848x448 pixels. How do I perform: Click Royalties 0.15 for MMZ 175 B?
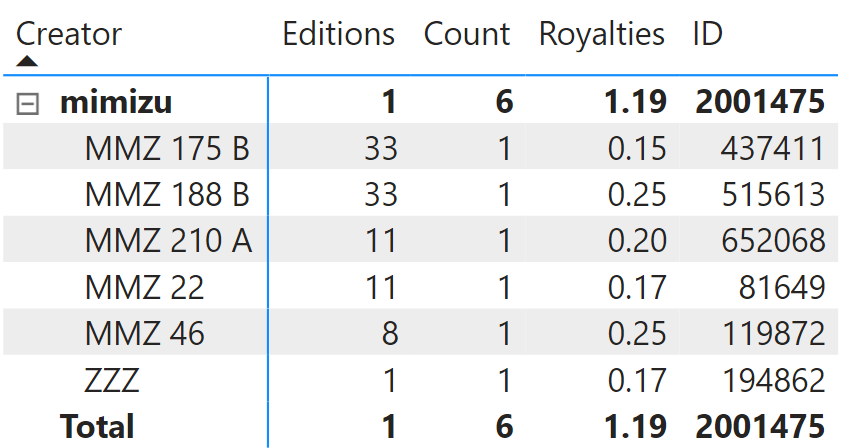pyautogui.click(x=637, y=148)
